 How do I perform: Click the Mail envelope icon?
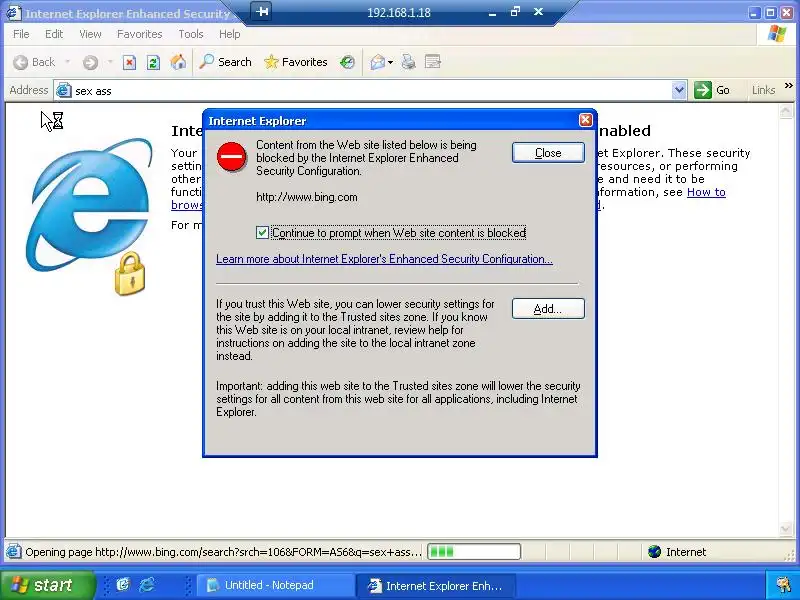(x=378, y=62)
